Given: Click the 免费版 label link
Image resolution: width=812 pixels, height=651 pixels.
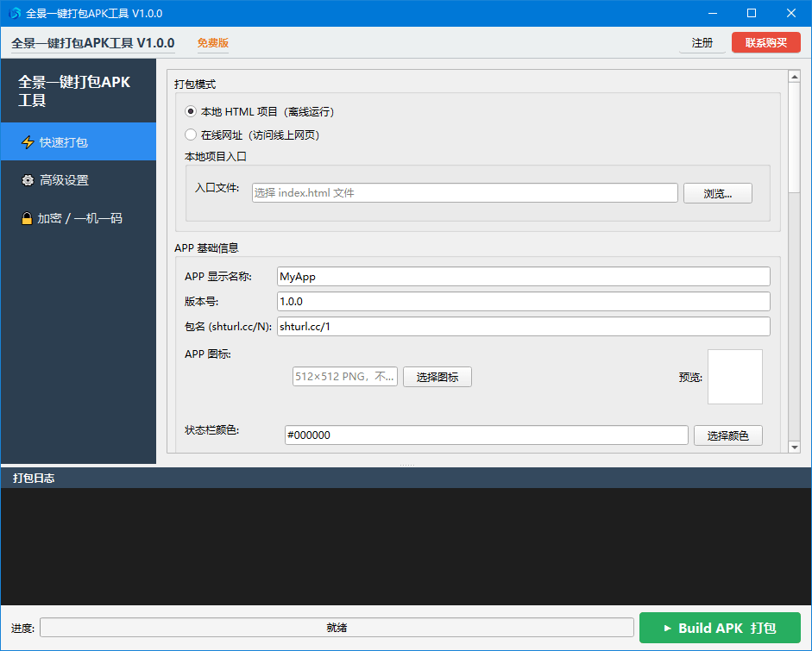Looking at the screenshot, I should tap(213, 43).
